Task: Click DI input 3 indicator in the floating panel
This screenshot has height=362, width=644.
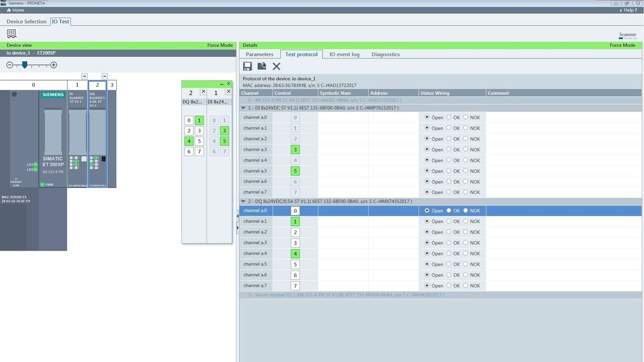Action: tap(224, 131)
